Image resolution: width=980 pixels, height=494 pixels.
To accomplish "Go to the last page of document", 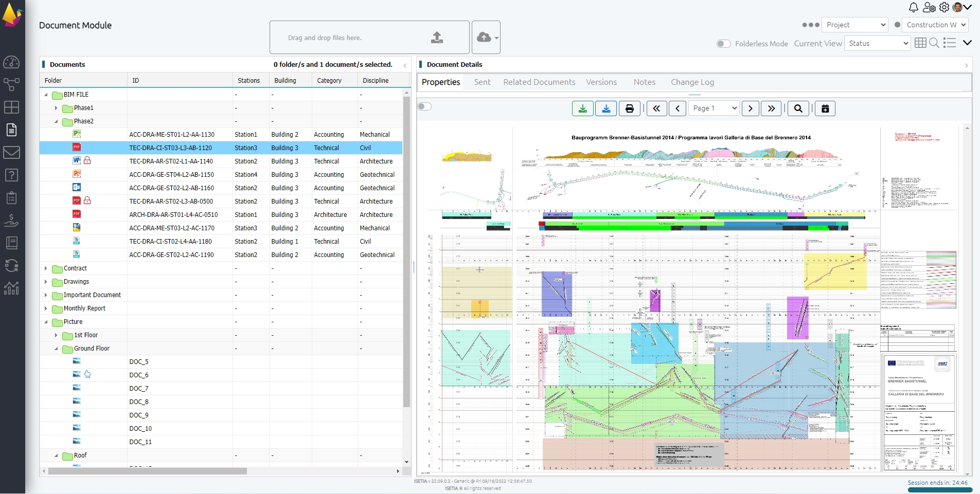I will point(771,108).
